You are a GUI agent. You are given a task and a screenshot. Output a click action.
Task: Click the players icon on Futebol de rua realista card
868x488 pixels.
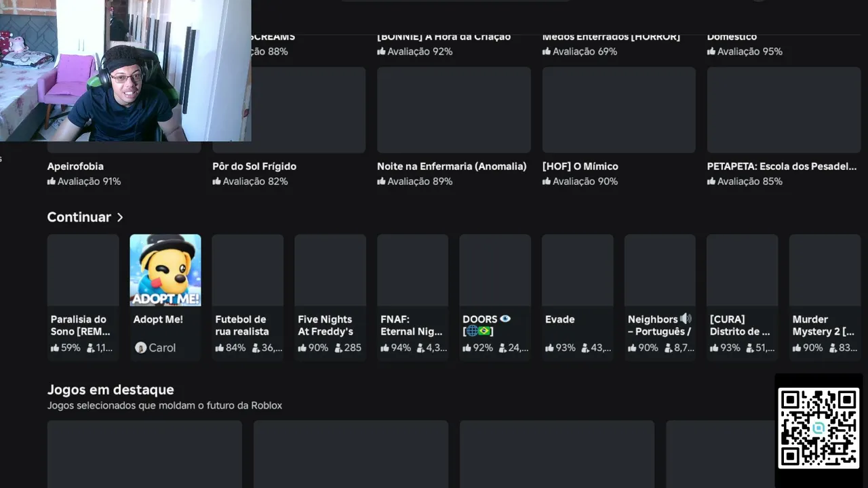coord(256,348)
